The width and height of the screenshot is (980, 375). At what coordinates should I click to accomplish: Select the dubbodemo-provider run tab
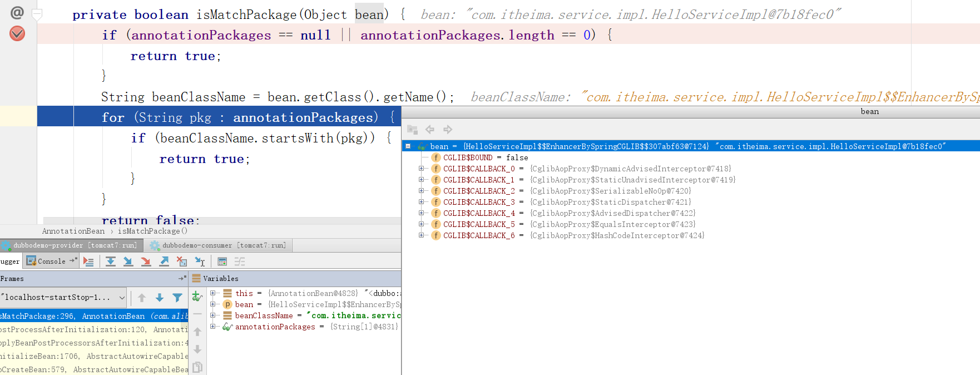71,245
